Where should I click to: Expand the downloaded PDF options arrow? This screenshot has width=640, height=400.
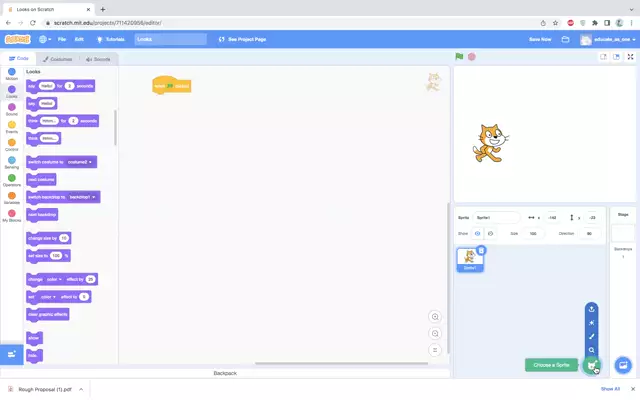click(81, 389)
